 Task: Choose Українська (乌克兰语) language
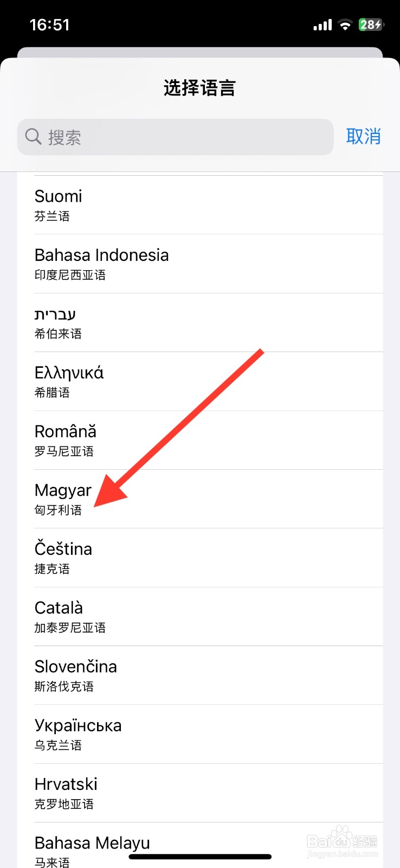(199, 734)
